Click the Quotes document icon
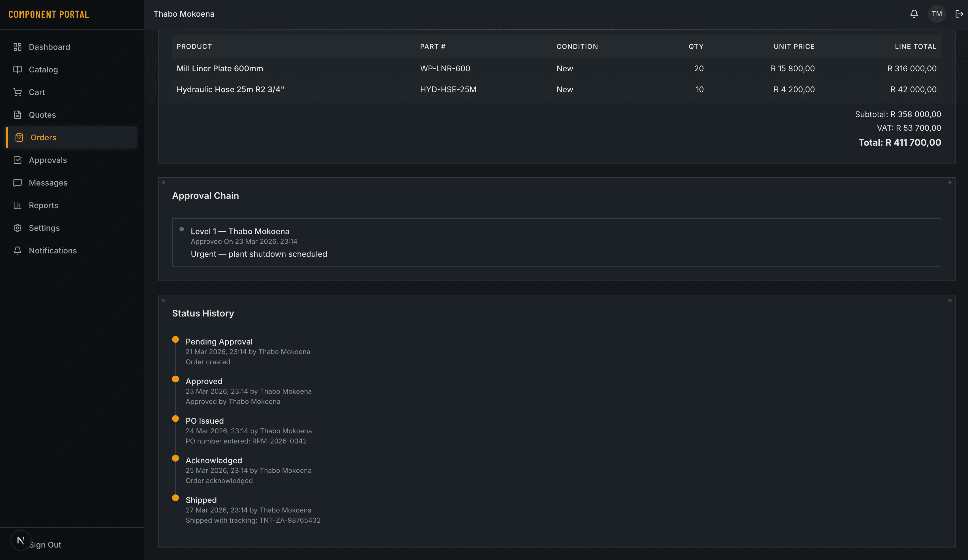968x560 pixels. [18, 114]
